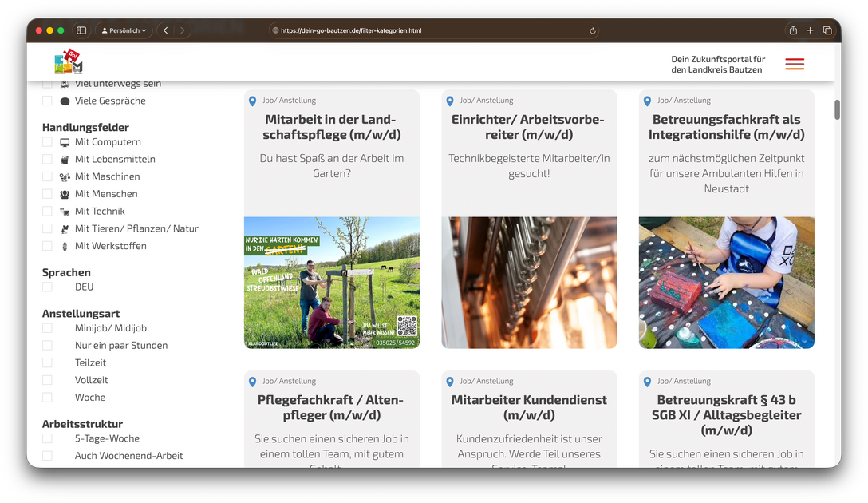Click the Dein GO Bautzen puzzle logo
This screenshot has height=503, width=868.
click(x=69, y=62)
